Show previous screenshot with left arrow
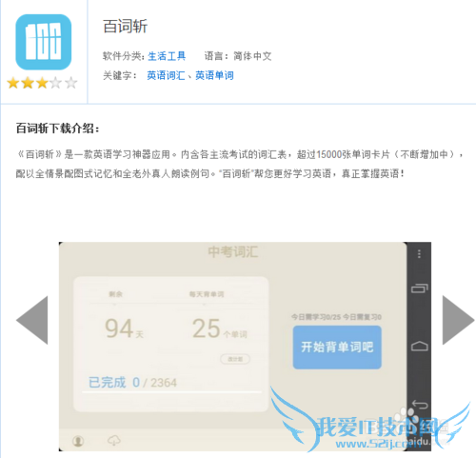Image resolution: width=476 pixels, height=458 pixels. [x=32, y=320]
